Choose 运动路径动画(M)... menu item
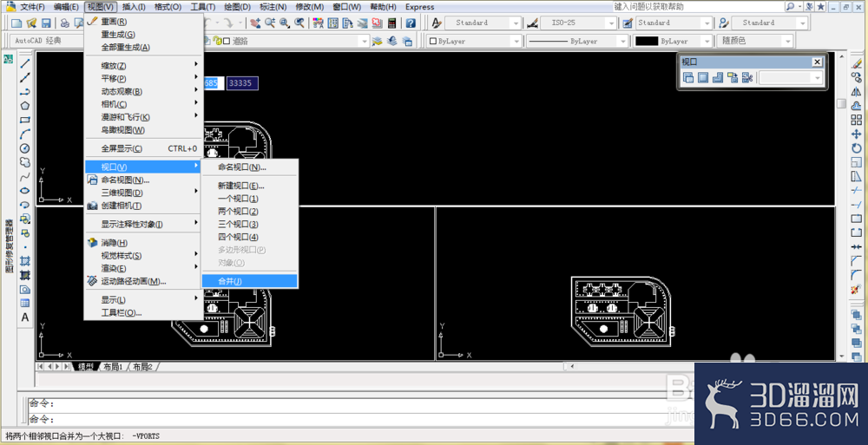 [x=144, y=281]
